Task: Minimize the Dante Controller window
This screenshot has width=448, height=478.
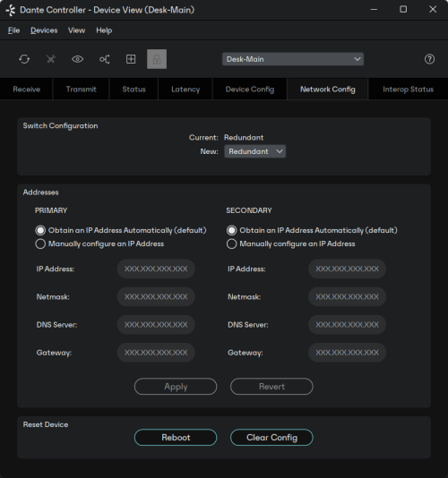Action: coord(374,10)
